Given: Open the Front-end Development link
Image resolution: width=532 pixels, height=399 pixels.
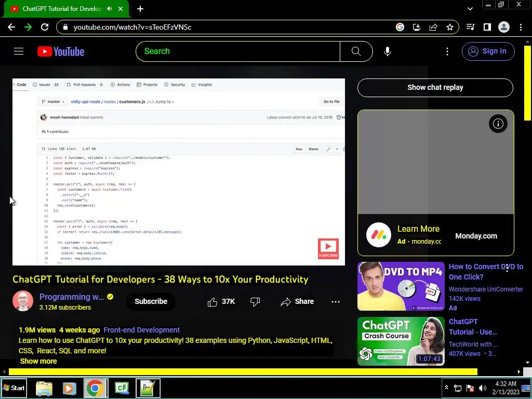Looking at the screenshot, I should (x=141, y=330).
